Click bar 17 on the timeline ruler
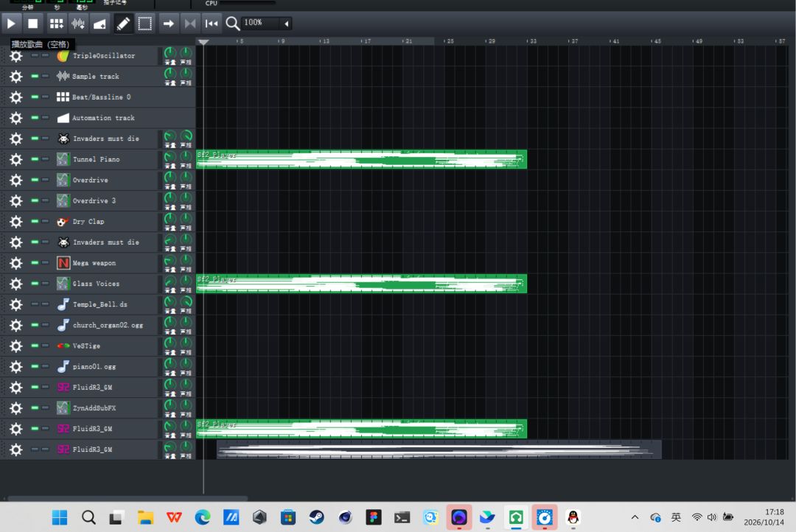Image resolution: width=796 pixels, height=532 pixels. [x=366, y=41]
